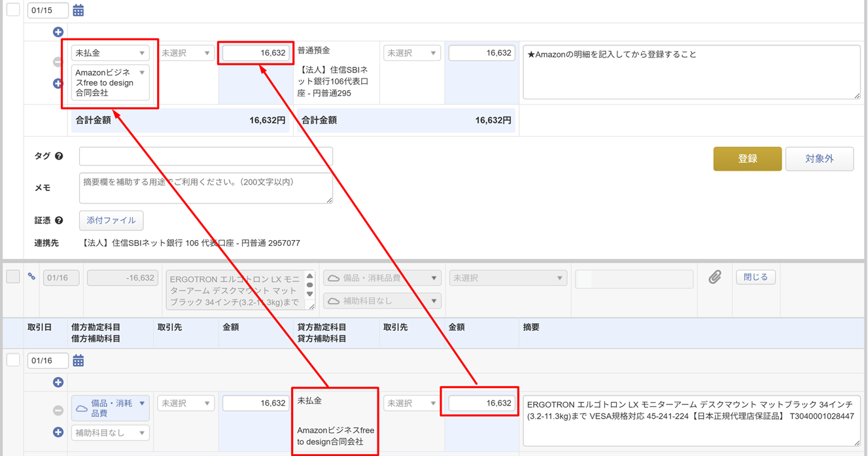Click the help icon next to 証憑
Viewport: 868px width, 456px height.
click(59, 220)
